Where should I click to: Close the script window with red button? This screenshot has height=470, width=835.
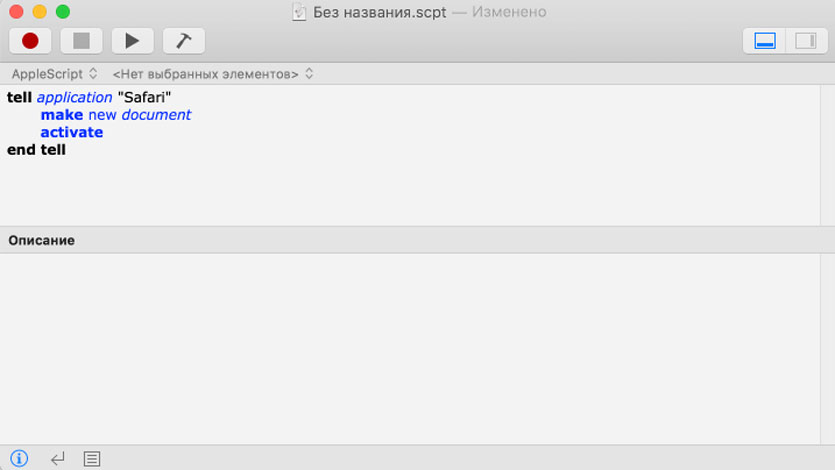click(17, 12)
